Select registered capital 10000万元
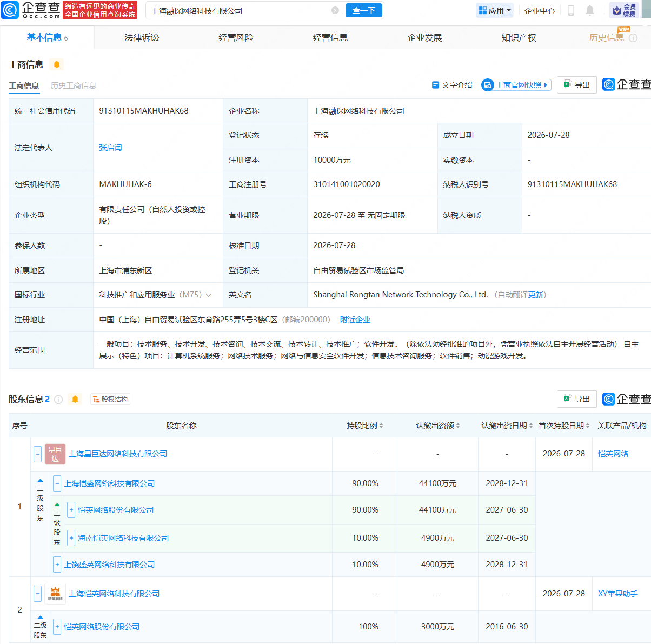 pos(332,160)
